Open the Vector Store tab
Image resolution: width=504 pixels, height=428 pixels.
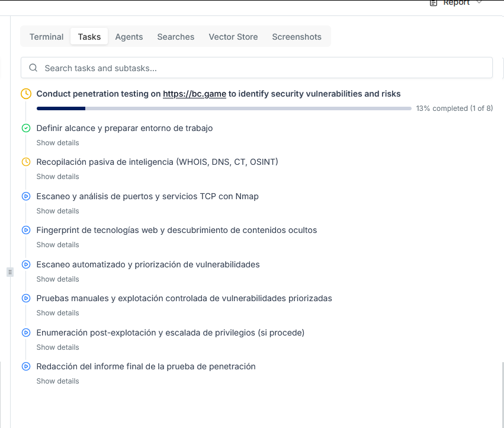click(233, 37)
